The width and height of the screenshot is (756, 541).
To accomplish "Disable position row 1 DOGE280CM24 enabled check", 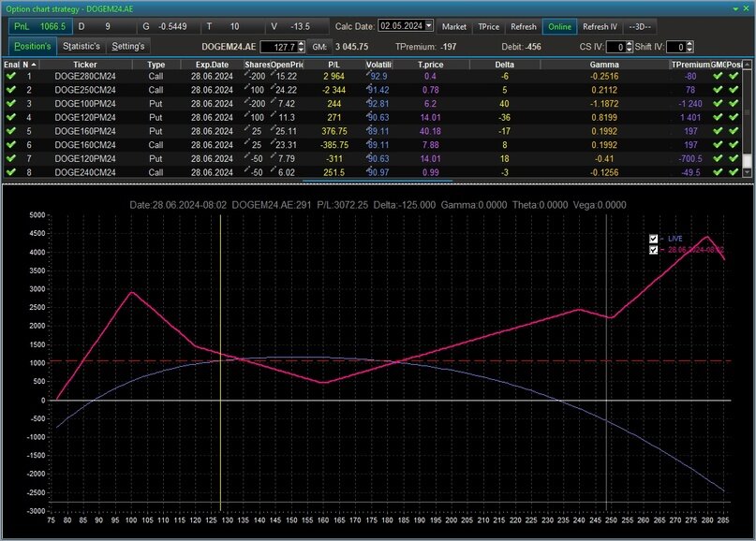I will [10, 76].
